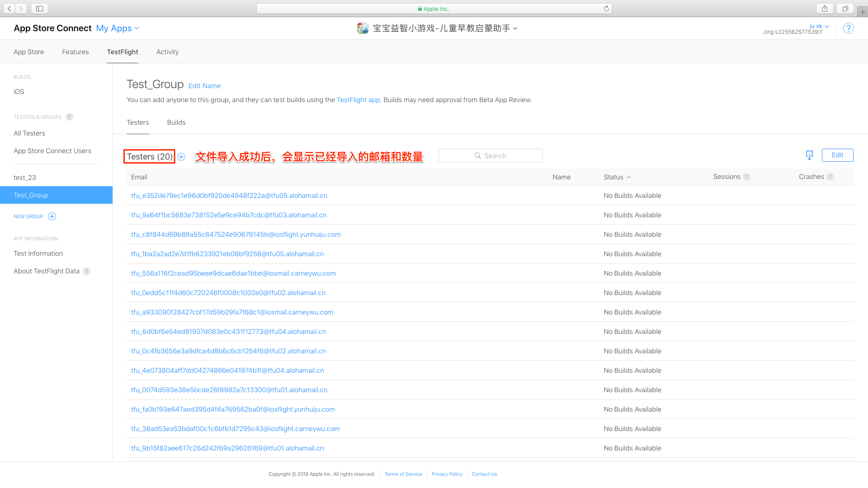The image size is (868, 488).
Task: Select iOS under Builds
Action: click(19, 92)
